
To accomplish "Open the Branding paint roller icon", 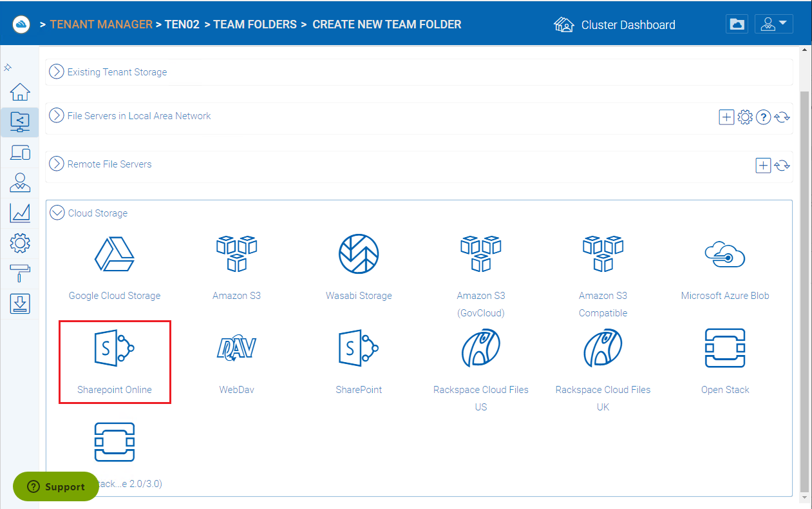I will [x=20, y=273].
